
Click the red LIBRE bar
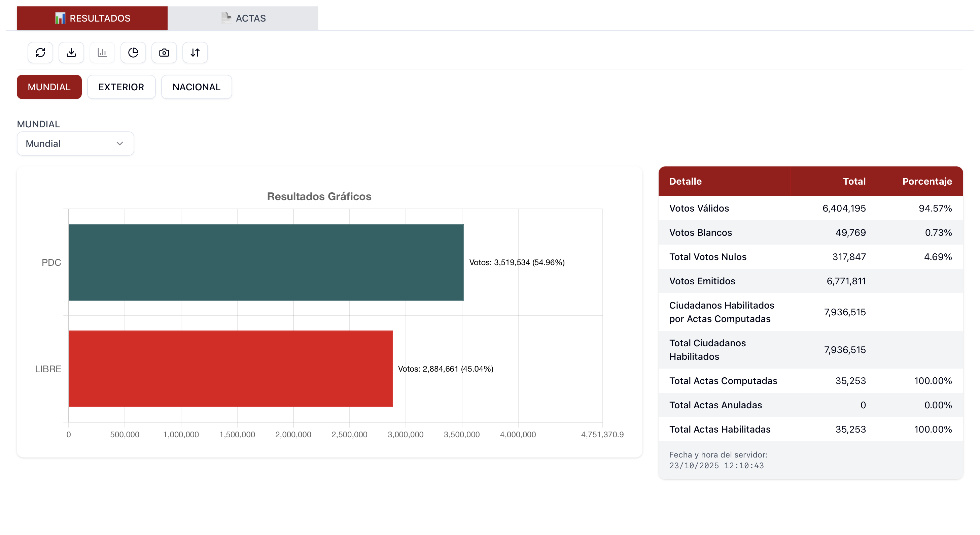click(x=231, y=369)
